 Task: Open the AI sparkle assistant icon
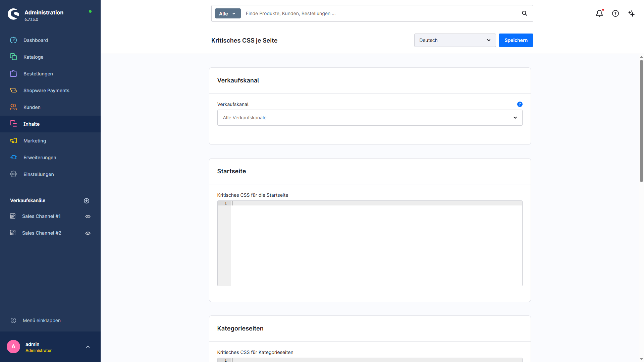pos(632,13)
